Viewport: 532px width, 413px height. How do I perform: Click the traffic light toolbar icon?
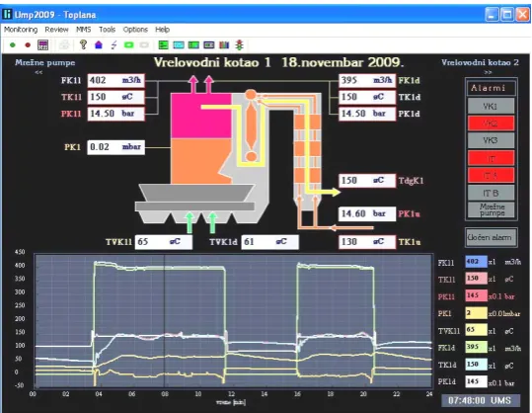(x=240, y=44)
